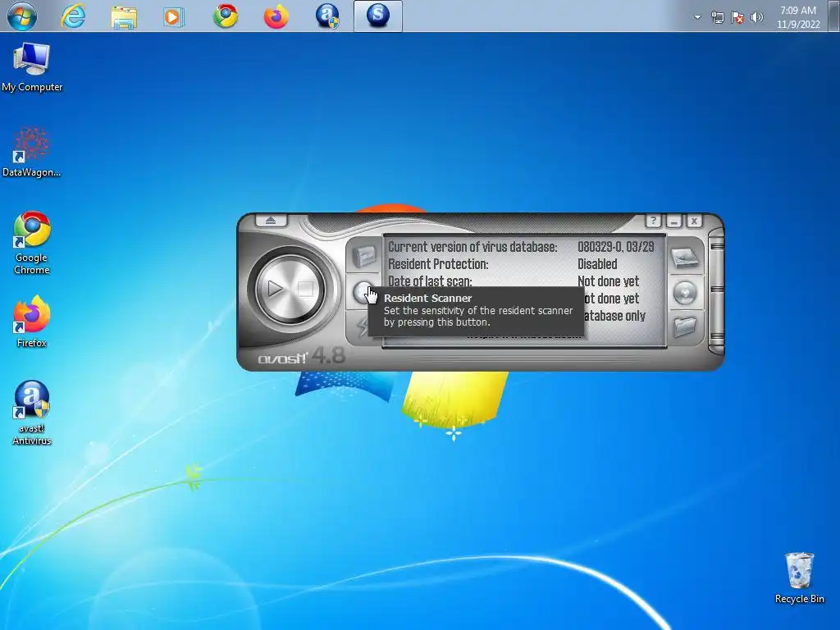Launch Google Chrome from the taskbar
Screen dimensions: 840x630
[x=226, y=16]
